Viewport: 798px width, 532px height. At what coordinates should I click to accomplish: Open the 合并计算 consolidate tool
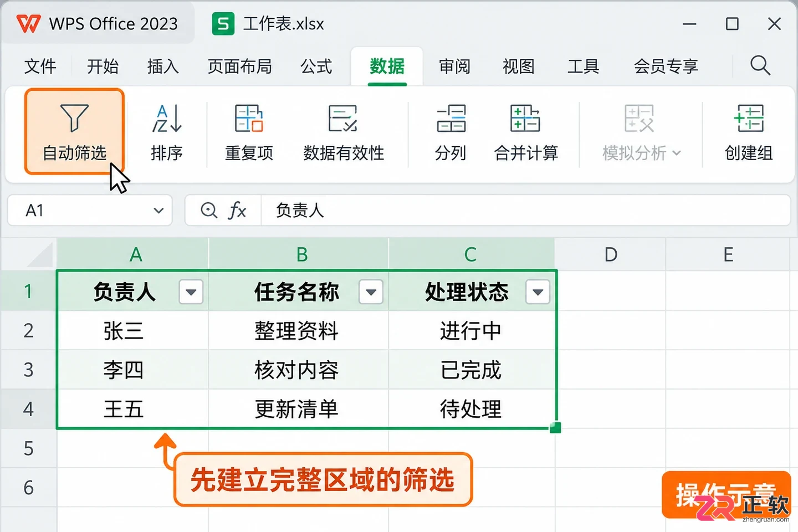point(526,133)
